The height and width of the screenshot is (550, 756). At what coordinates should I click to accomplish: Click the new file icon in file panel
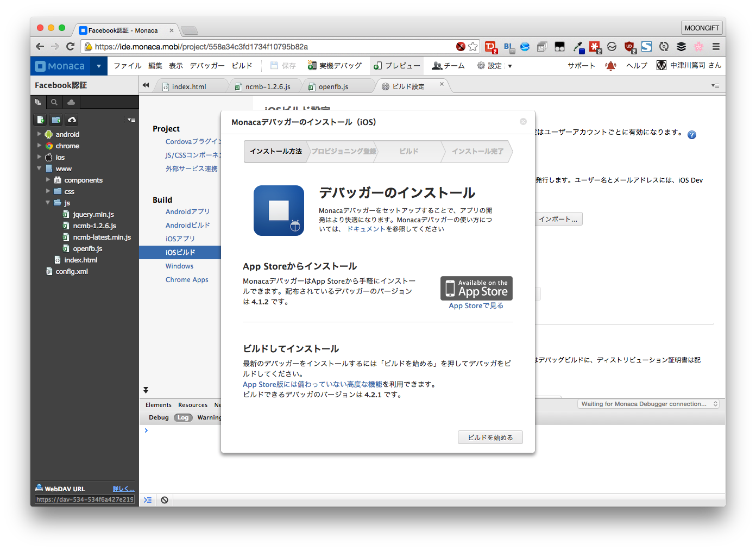[40, 120]
